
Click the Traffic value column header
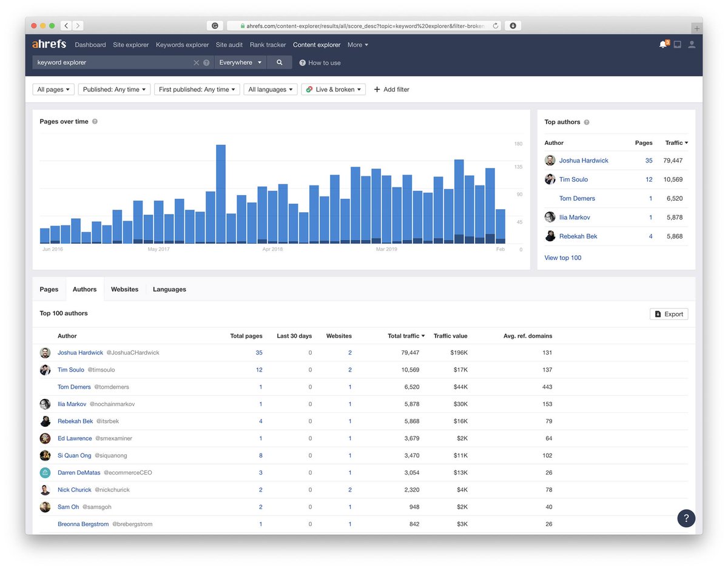[451, 336]
